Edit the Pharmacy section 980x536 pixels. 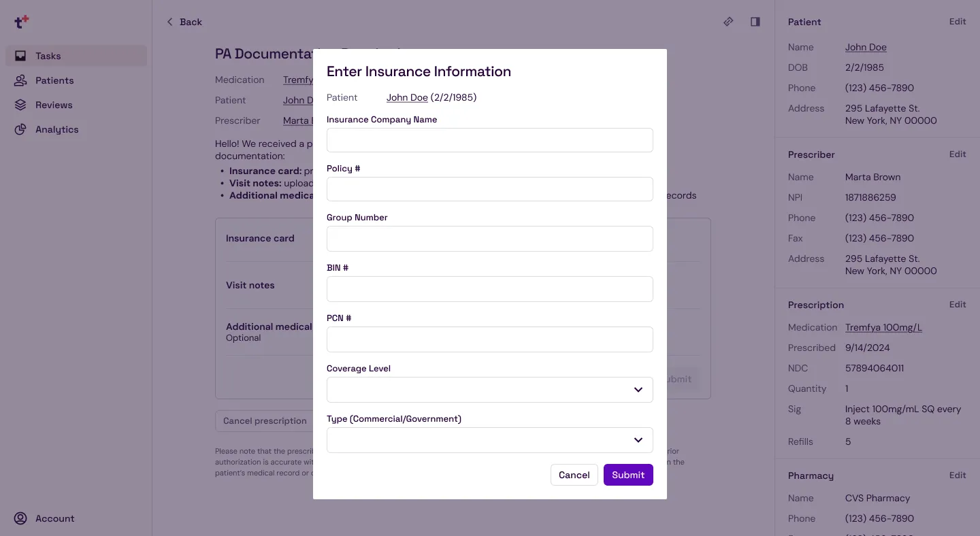(957, 475)
